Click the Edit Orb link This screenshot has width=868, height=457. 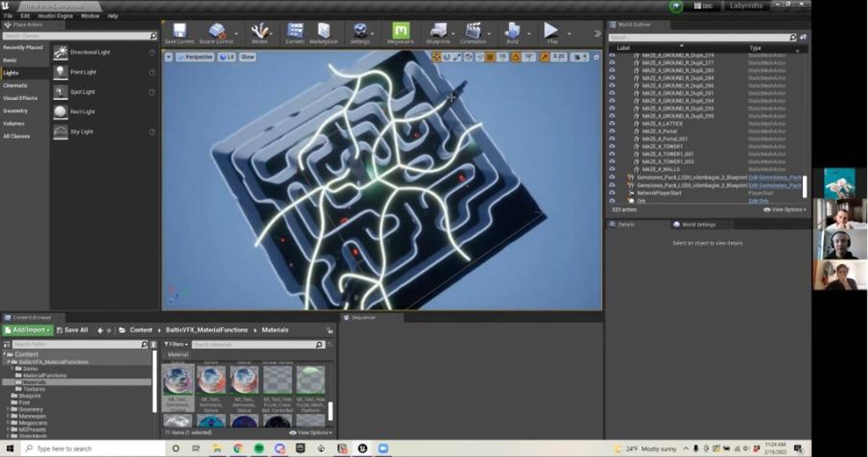tap(758, 201)
